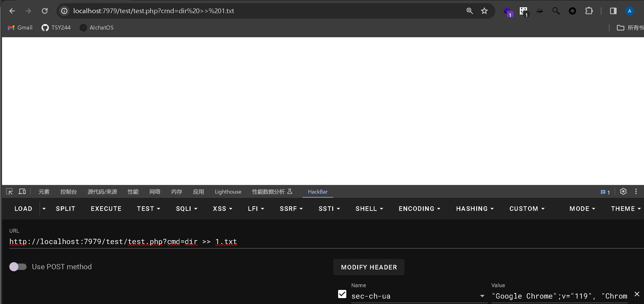Uncheck the sec-ch-ua header checkbox
The height and width of the screenshot is (304, 644).
pyautogui.click(x=342, y=294)
